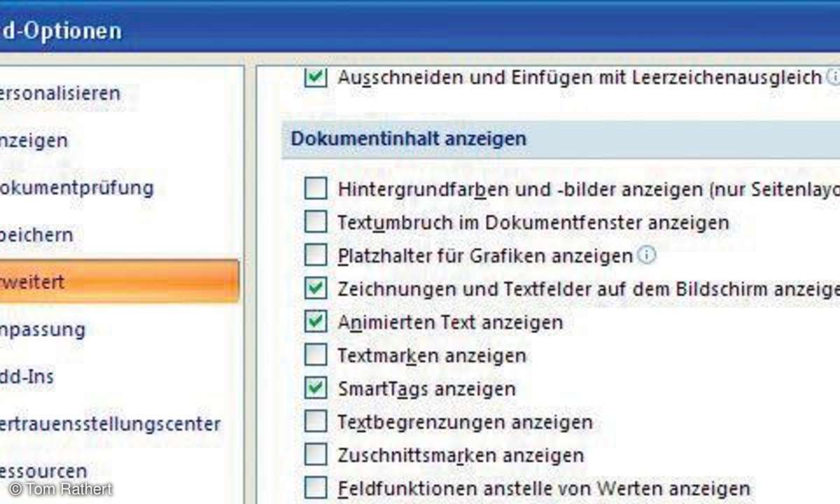Image resolution: width=840 pixels, height=504 pixels.
Task: Show info tip for Platzhalter für Grafiken
Action: pyautogui.click(x=647, y=255)
